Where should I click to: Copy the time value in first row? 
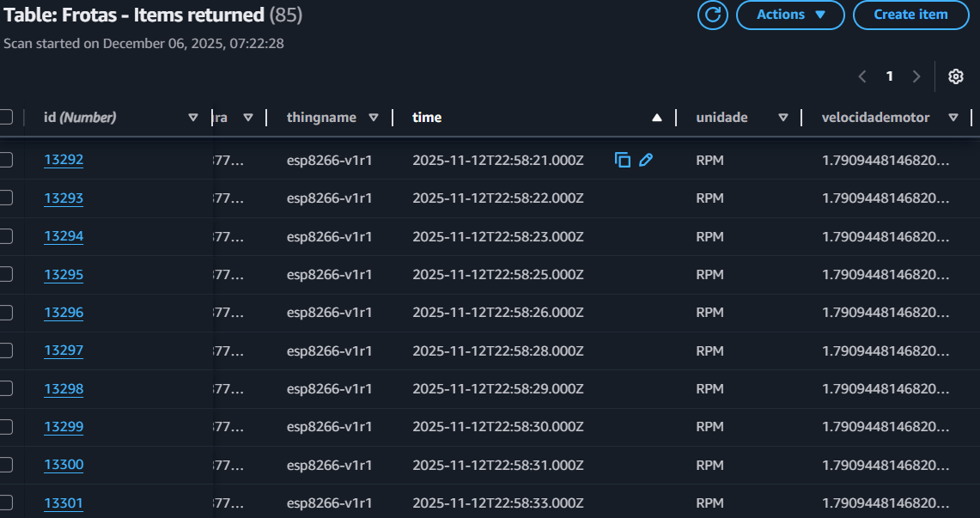point(623,160)
